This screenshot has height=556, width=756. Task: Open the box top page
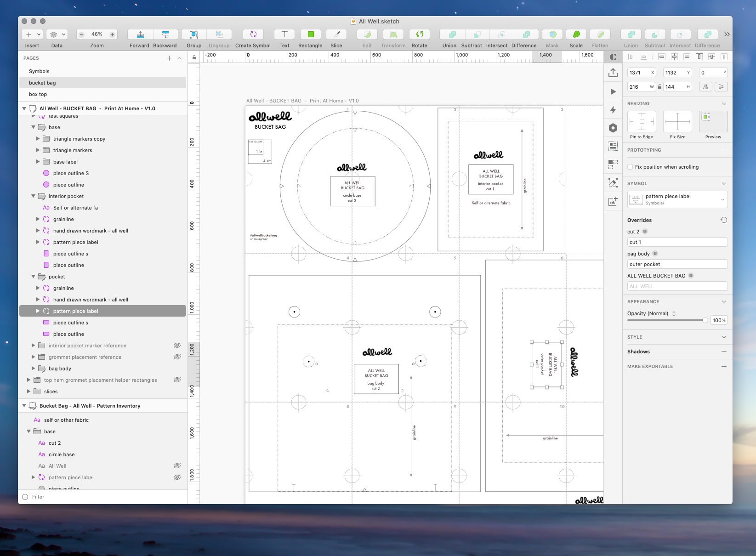click(x=38, y=94)
